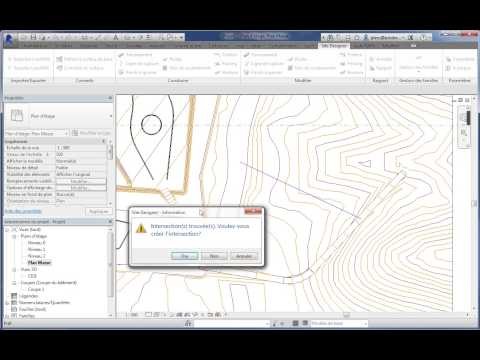Select Trottoir tool in Construire panel
480x360 pixels.
pyautogui.click(x=226, y=54)
